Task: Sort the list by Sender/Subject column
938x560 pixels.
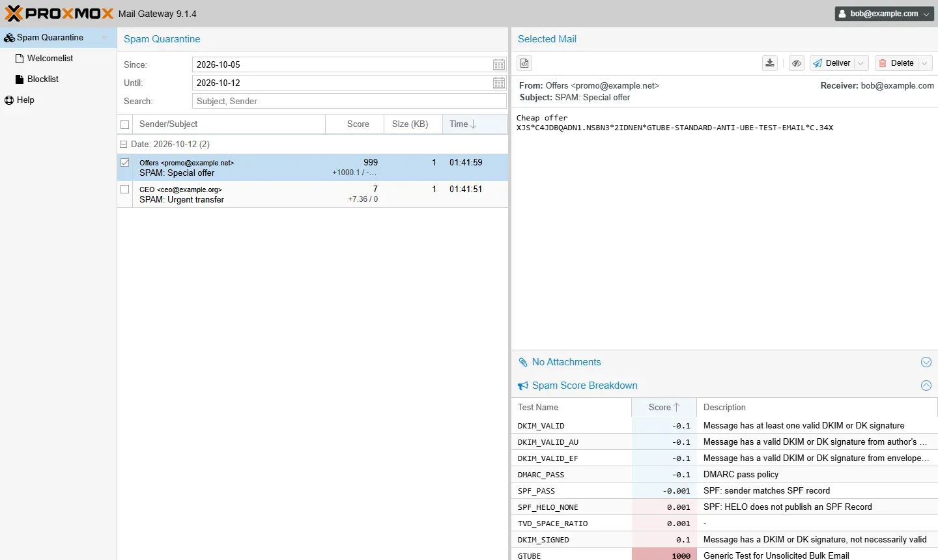Action: [229, 124]
